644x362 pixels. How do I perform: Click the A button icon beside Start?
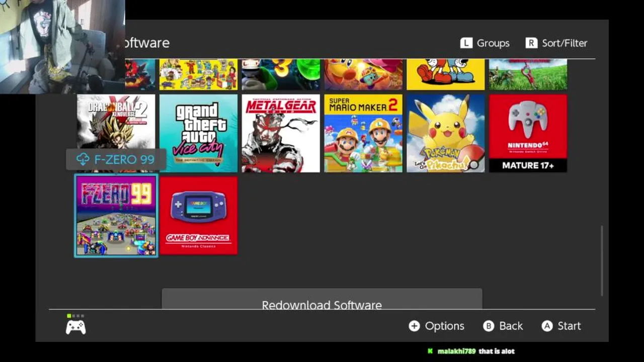click(547, 326)
